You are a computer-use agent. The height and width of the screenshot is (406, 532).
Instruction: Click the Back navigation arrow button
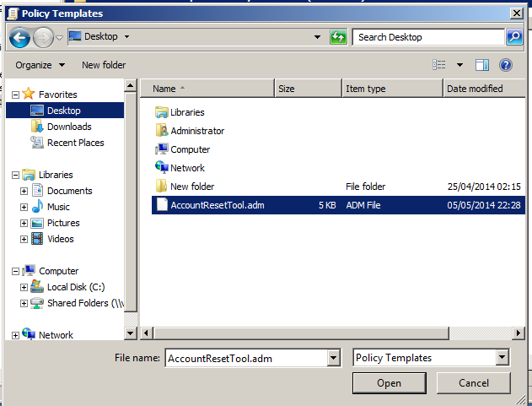19,37
